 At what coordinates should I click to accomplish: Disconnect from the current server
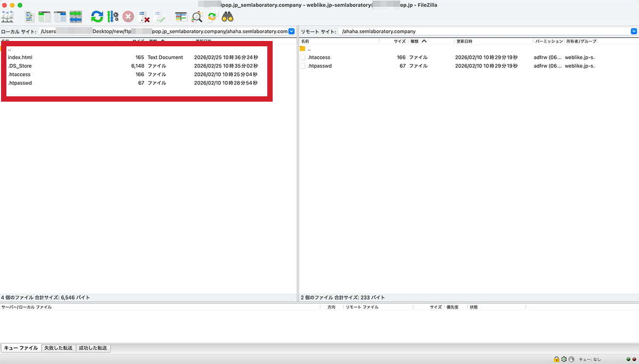pyautogui.click(x=144, y=16)
